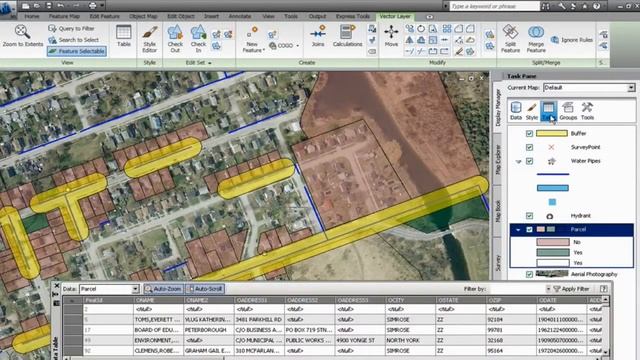Select the Move tool

[x=391, y=36]
